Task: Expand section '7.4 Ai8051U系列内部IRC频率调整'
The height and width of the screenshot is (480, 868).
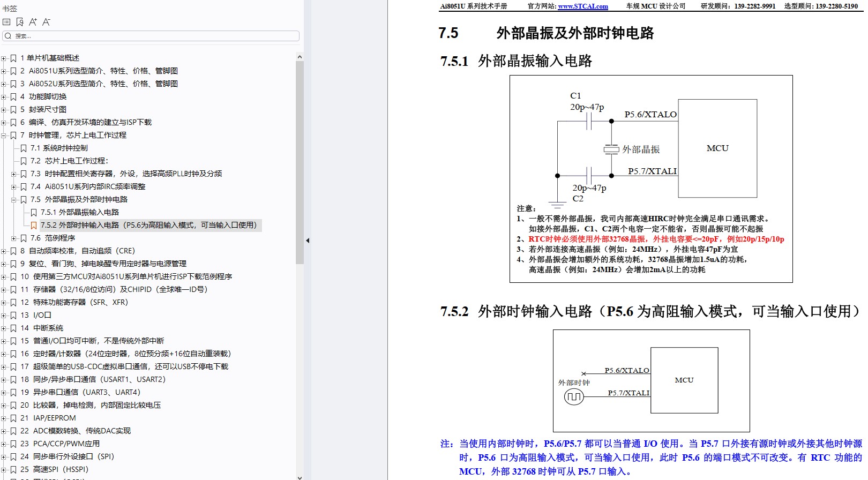Action: [14, 186]
